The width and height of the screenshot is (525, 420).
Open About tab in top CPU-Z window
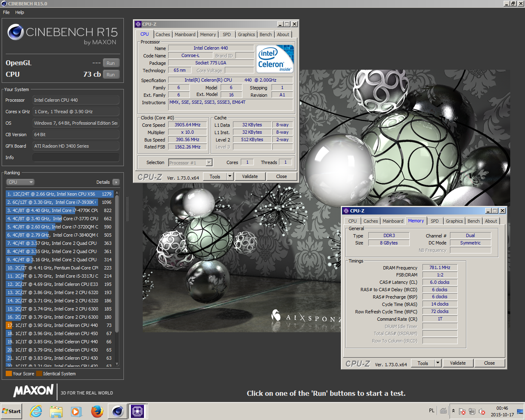283,34
